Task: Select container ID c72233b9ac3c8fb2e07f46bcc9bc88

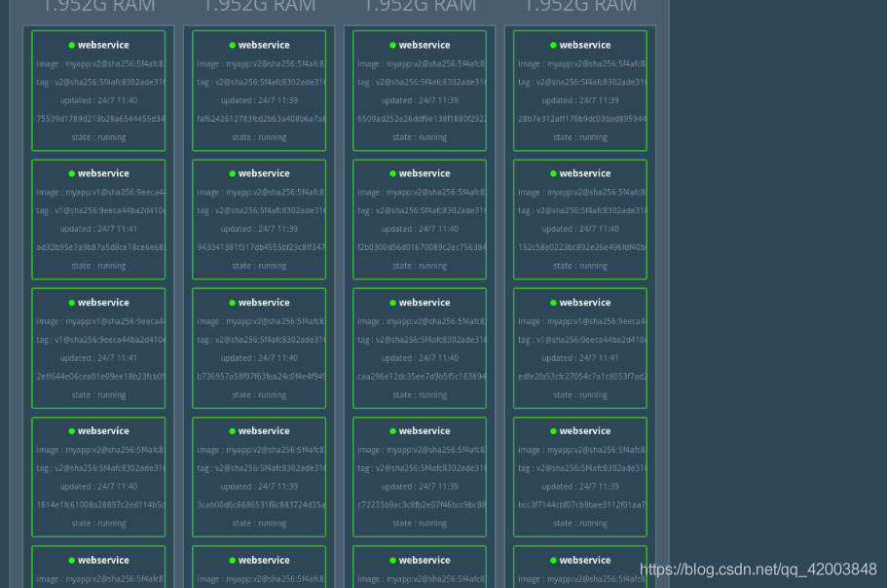Action: coord(422,504)
